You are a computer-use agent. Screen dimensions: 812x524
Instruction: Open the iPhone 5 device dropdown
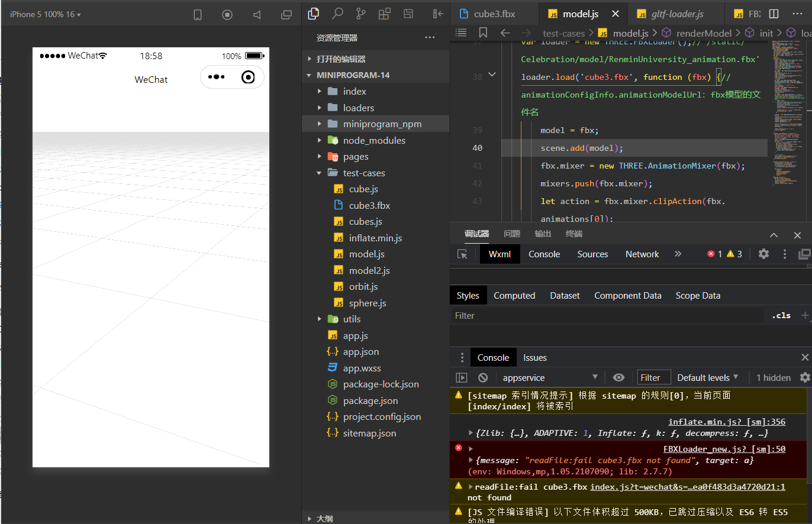45,14
